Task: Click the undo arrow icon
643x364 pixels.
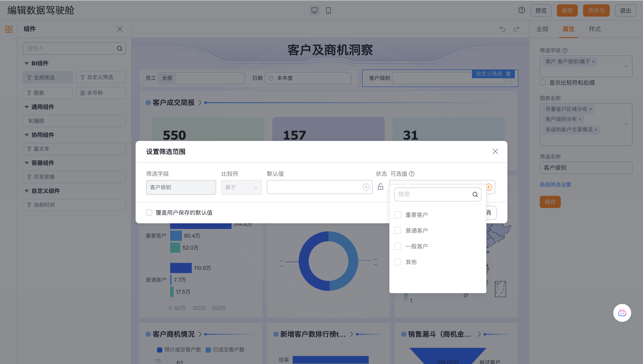Action: pos(503,29)
